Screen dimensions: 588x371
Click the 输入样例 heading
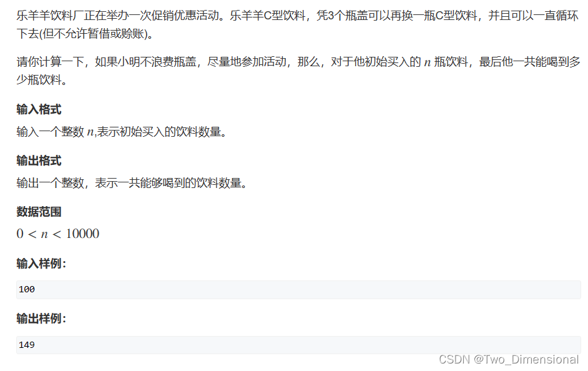(x=41, y=264)
